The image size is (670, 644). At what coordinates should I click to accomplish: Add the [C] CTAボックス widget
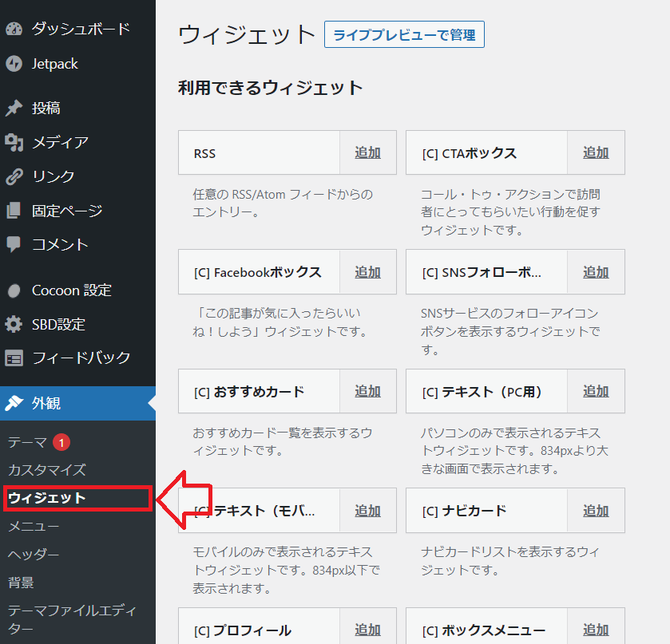tap(595, 152)
